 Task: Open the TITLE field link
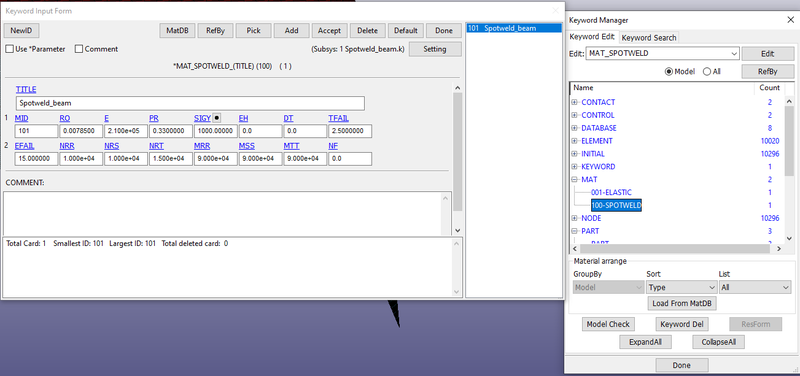point(26,89)
